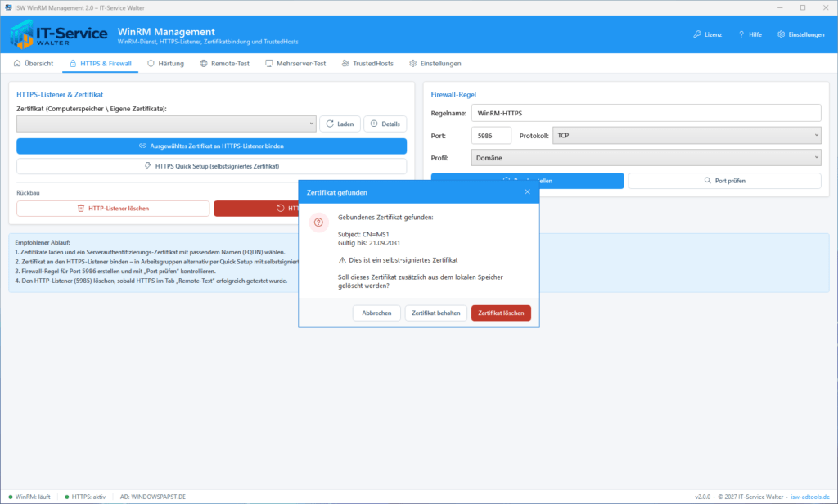This screenshot has height=504, width=838.
Task: Click the Subject: CN=MS1 text
Action: point(363,235)
